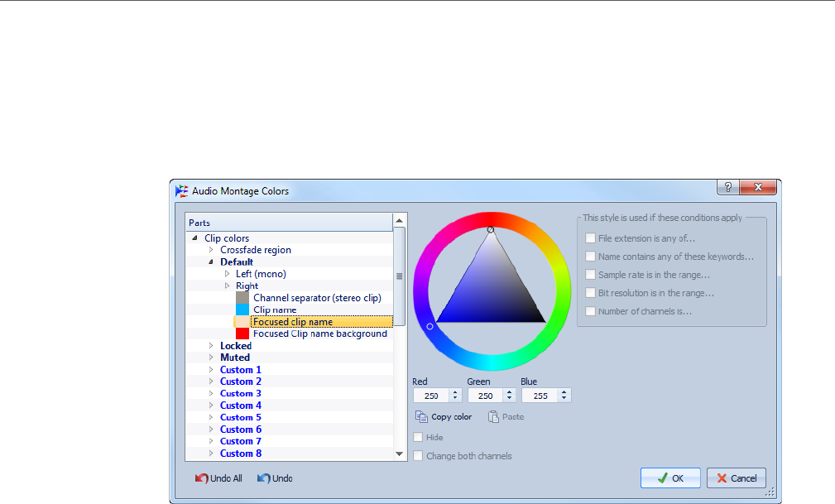Check Bit resolution is in the range
Image resolution: width=835 pixels, height=504 pixels.
click(x=590, y=293)
